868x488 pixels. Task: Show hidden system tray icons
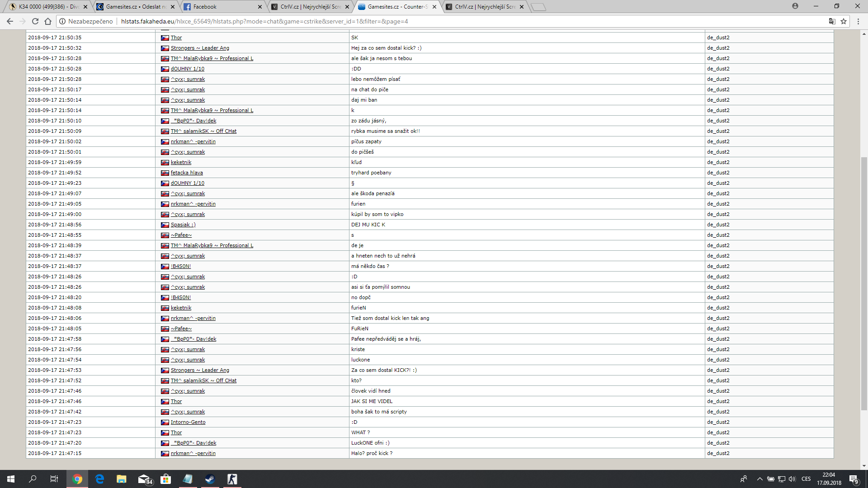tap(759, 479)
